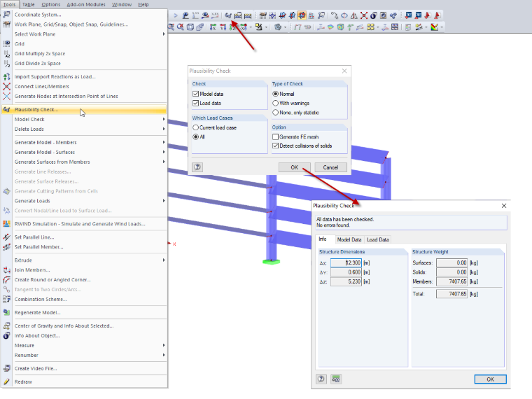
Task: Expand the Delete Loads submenu
Action: [x=90, y=129]
